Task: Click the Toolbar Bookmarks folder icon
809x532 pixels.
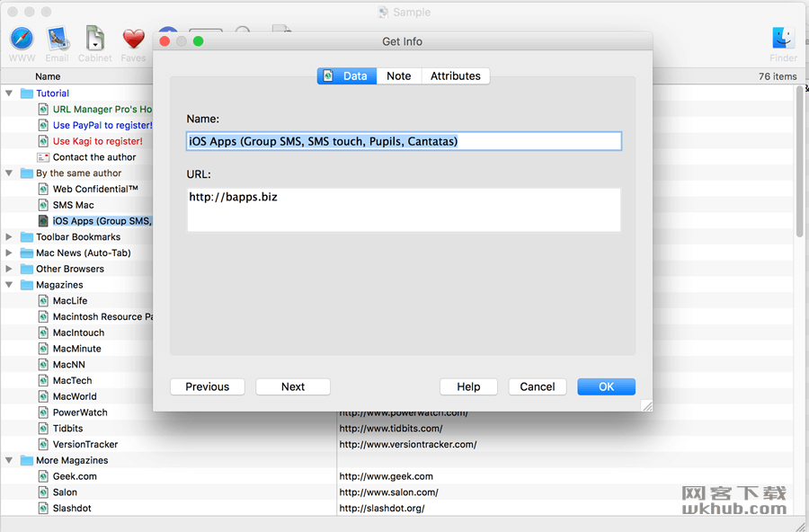Action: coord(27,237)
